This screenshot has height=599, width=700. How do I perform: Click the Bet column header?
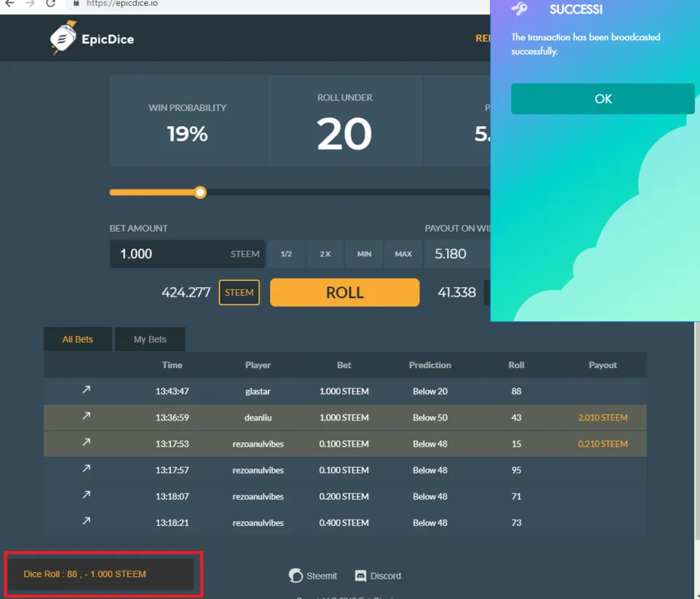343,365
